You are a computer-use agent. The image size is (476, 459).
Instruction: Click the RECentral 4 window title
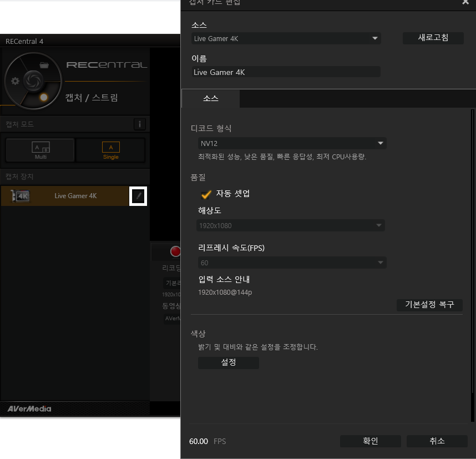[24, 41]
